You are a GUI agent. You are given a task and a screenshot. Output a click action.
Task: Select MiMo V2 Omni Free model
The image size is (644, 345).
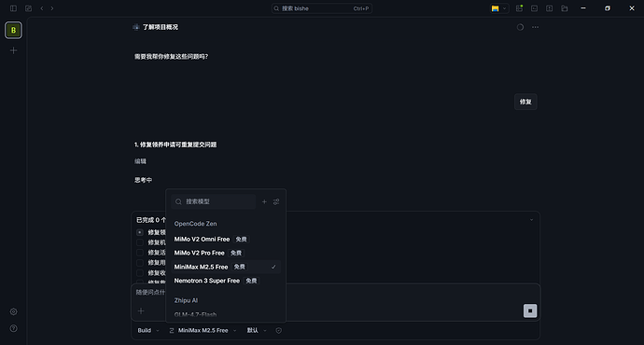coord(226,239)
